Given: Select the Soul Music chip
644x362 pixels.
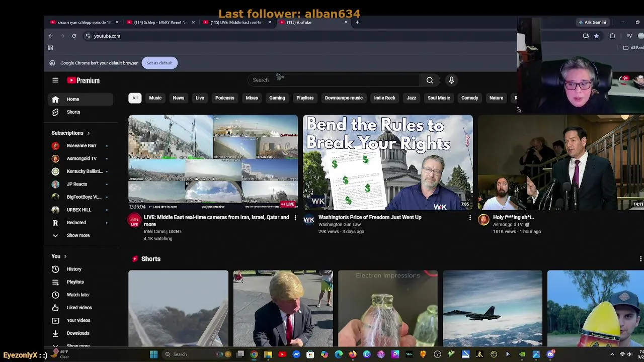Looking at the screenshot, I should (x=439, y=98).
